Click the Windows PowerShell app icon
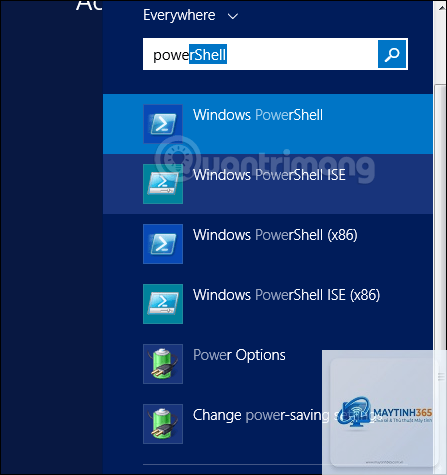This screenshot has height=475, width=447. coord(163,124)
